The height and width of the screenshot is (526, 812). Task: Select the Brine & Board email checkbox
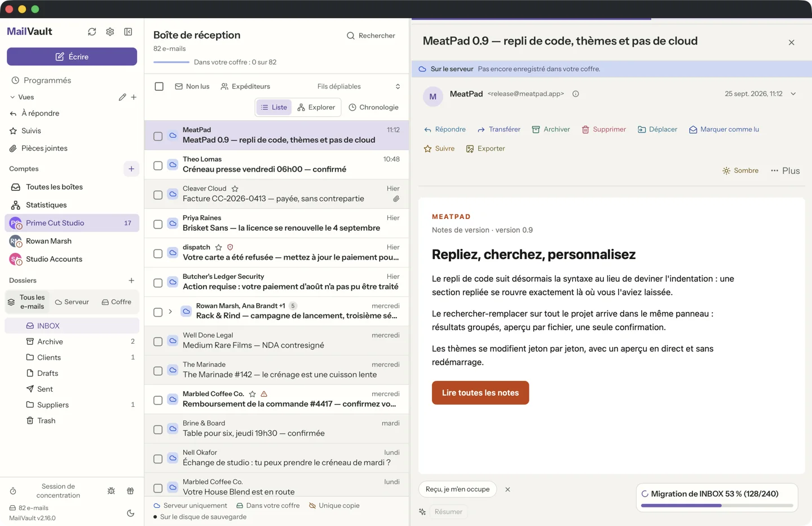tap(158, 429)
